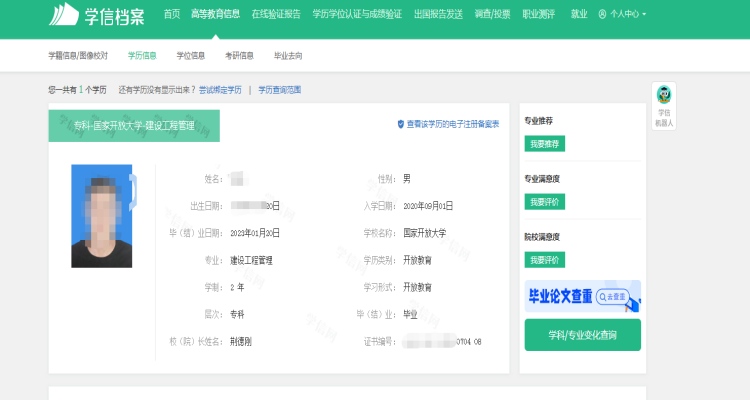The image size is (750, 400).
Task: Click 我要评价 under 院校满意度
Action: [x=545, y=260]
